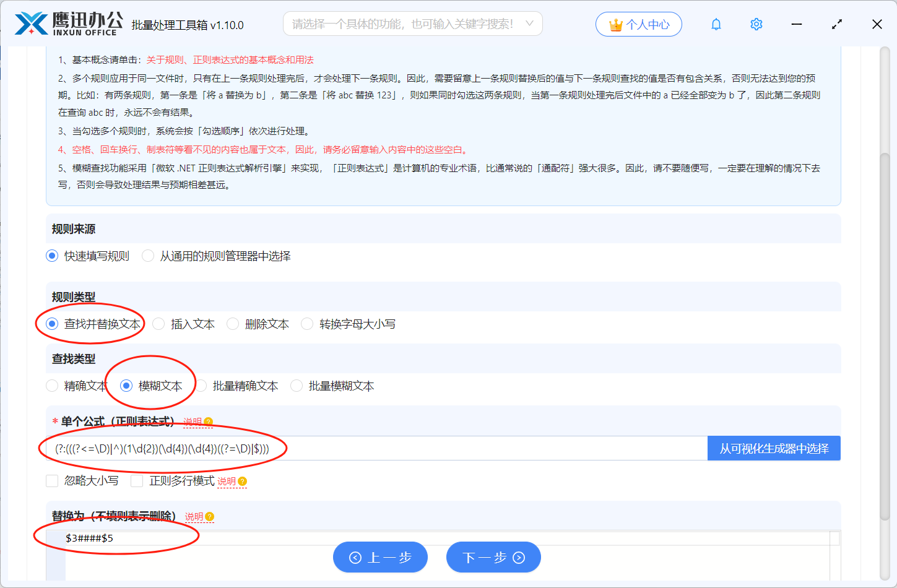The width and height of the screenshot is (897, 588).
Task: Open 说明 link next to 单个公式
Action: (193, 422)
